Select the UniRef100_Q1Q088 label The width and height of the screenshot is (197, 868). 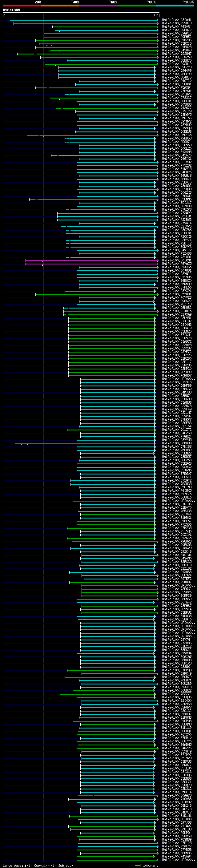coord(176,799)
